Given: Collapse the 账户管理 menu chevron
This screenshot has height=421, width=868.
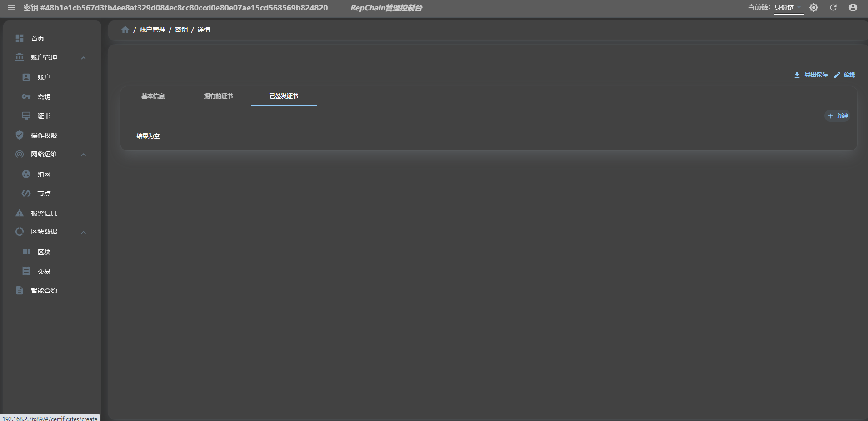Looking at the screenshot, I should [84, 58].
